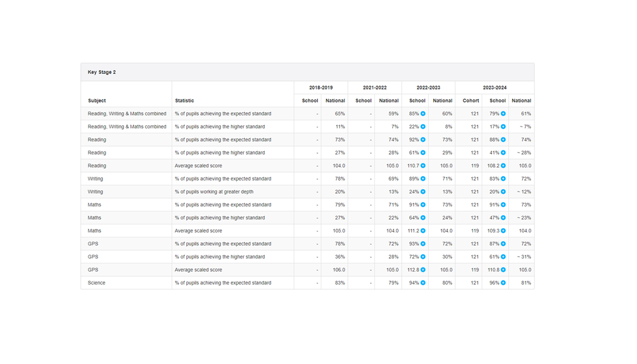Expand plus icon beside GPS expected standard 87%
This screenshot has width=637, height=364.
[x=503, y=244]
